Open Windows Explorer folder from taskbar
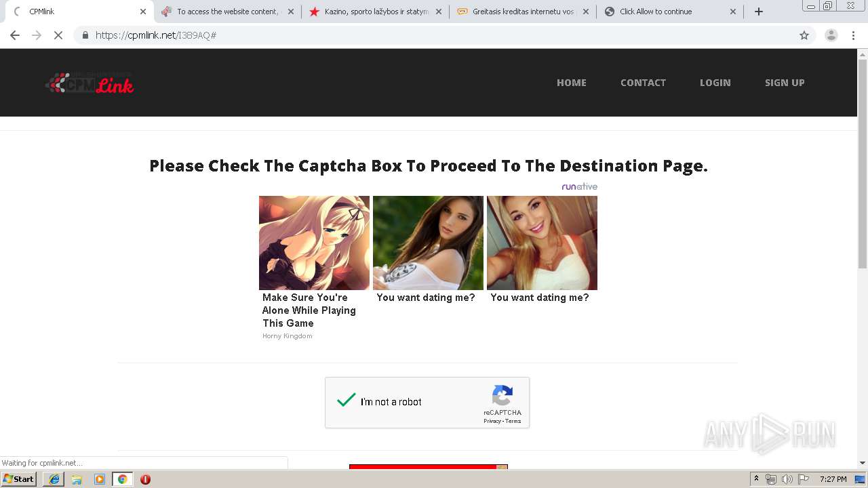Image resolution: width=868 pixels, height=488 pixels. pos(77,479)
